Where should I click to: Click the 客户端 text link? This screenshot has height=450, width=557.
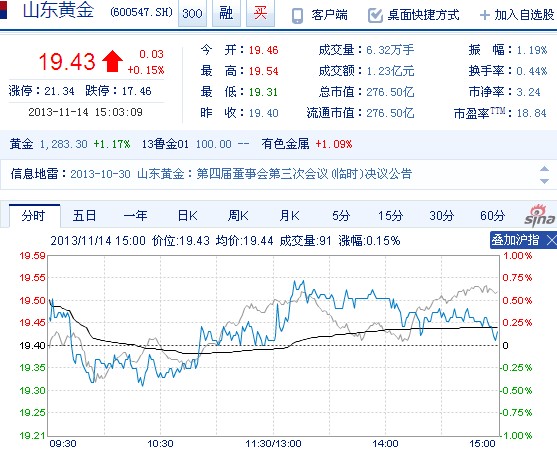tap(329, 15)
